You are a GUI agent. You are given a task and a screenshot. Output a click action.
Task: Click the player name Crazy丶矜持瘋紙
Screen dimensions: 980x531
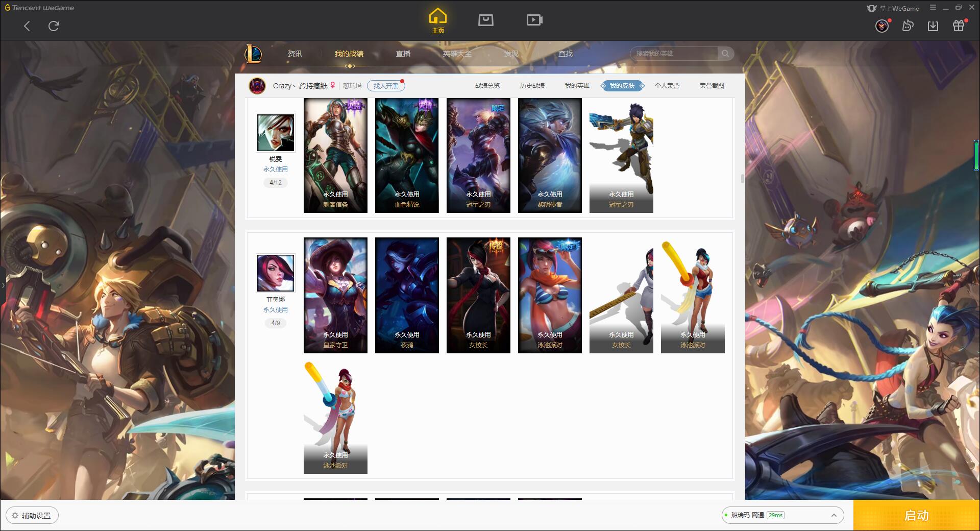tap(300, 86)
